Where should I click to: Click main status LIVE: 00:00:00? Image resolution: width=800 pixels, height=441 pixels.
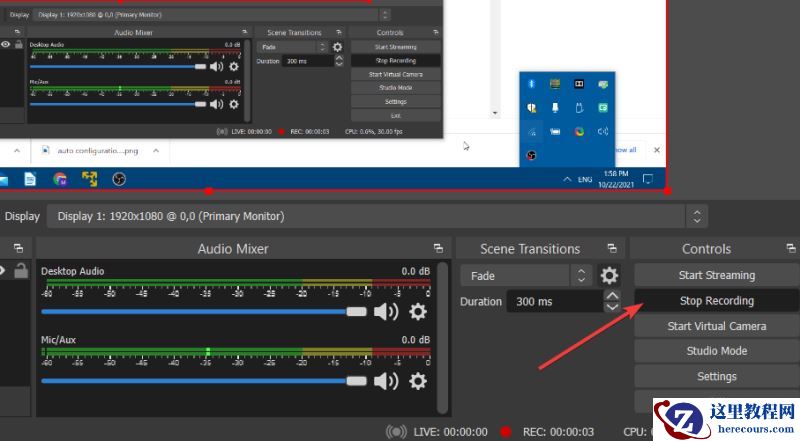(x=451, y=432)
